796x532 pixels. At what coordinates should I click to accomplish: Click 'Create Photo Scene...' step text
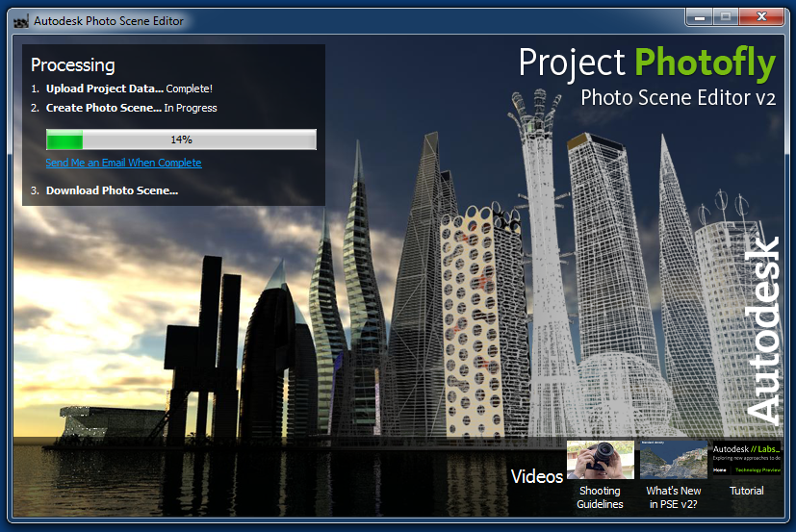104,108
